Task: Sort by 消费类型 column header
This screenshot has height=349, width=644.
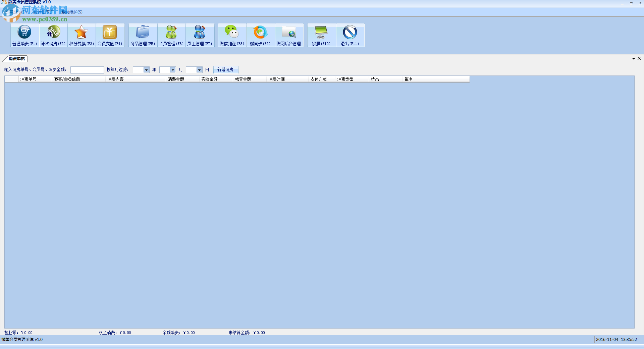Action: 352,79
